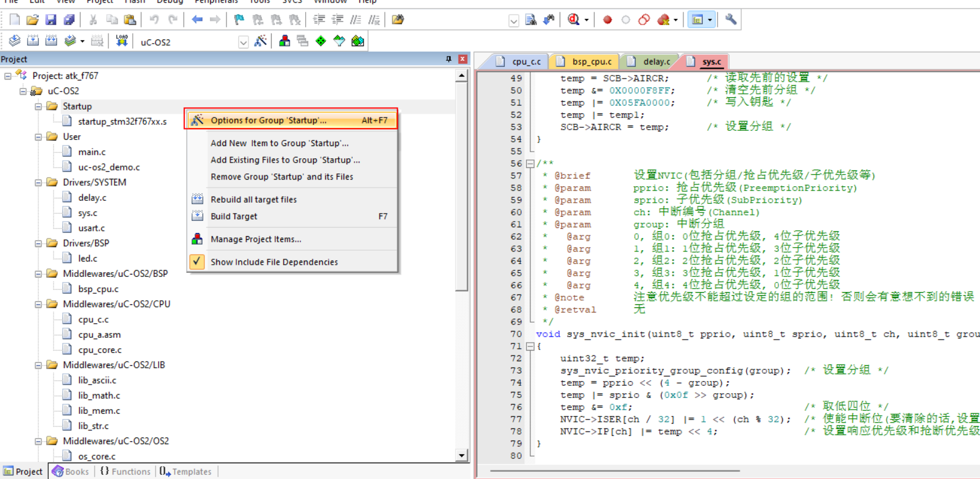Choose Add Existing Files to Group 'Startup'

[285, 160]
